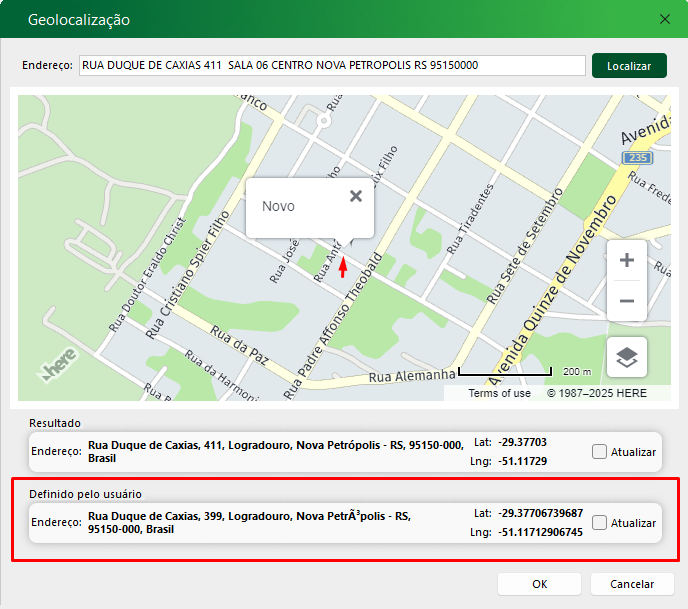Screen dimensions: 688x609
Task: Click Rua Sete de Setembro map label
Action: tap(524, 246)
